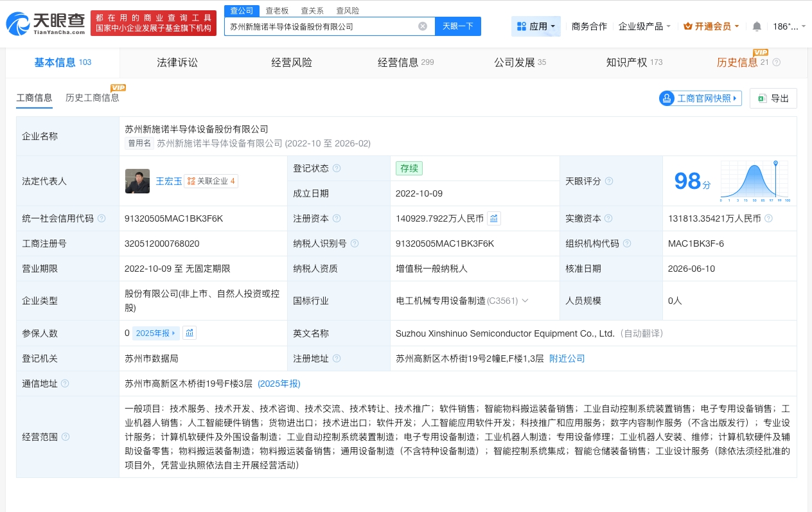Open the 经营信息 tab

pos(406,62)
